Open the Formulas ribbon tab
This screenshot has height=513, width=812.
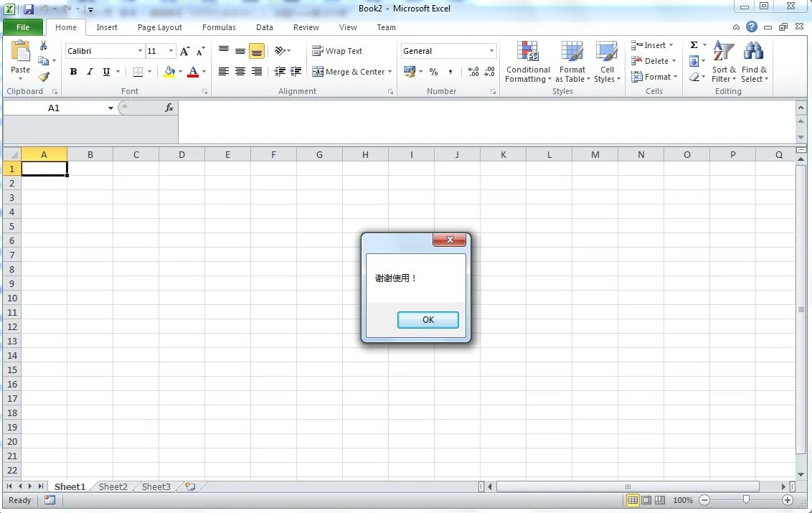(219, 27)
